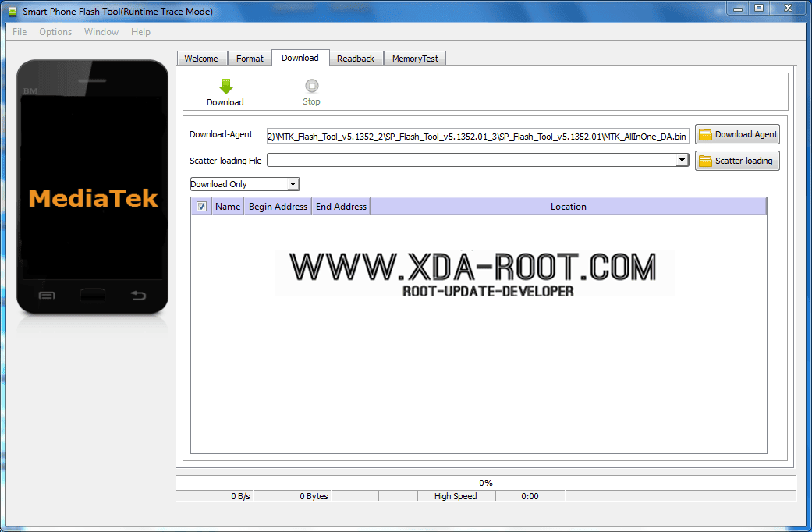Close the Smart Phone Flash Tool window
Image resolution: width=812 pixels, height=532 pixels.
coord(788,9)
